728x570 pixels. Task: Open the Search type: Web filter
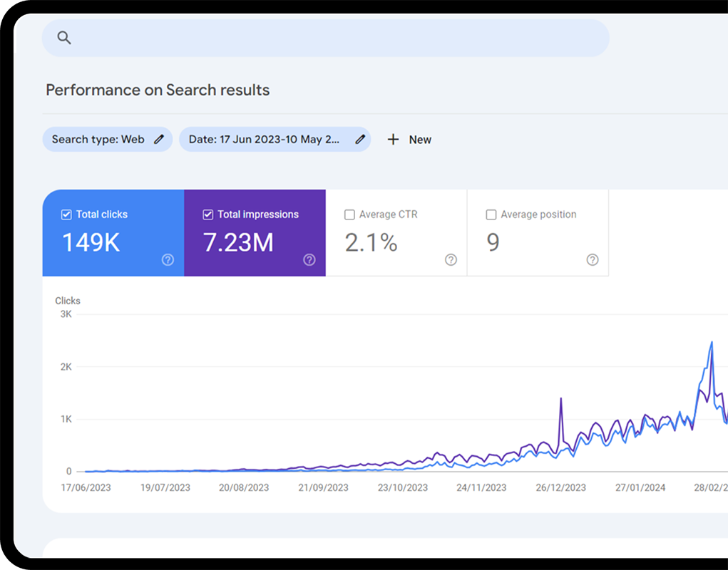(100, 139)
